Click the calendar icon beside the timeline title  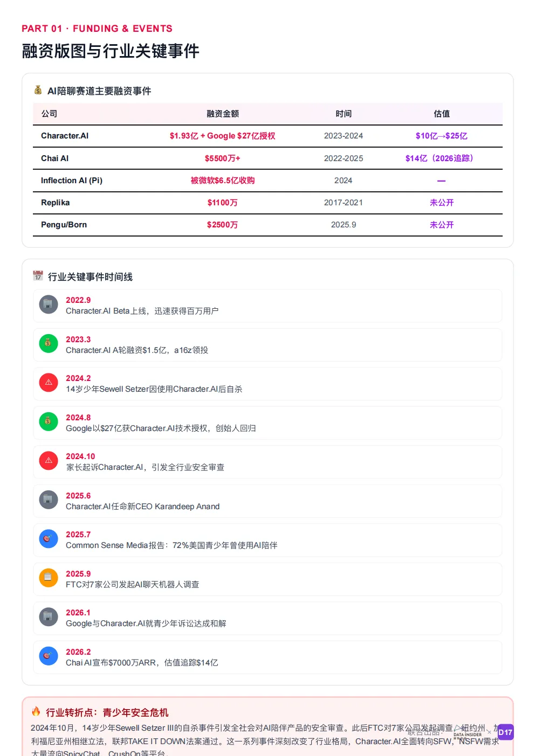[38, 276]
